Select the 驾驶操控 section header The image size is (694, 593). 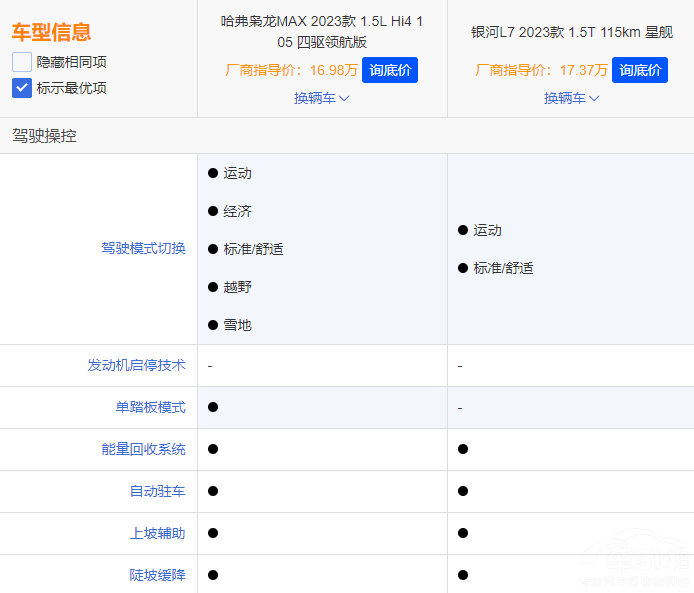(44, 136)
